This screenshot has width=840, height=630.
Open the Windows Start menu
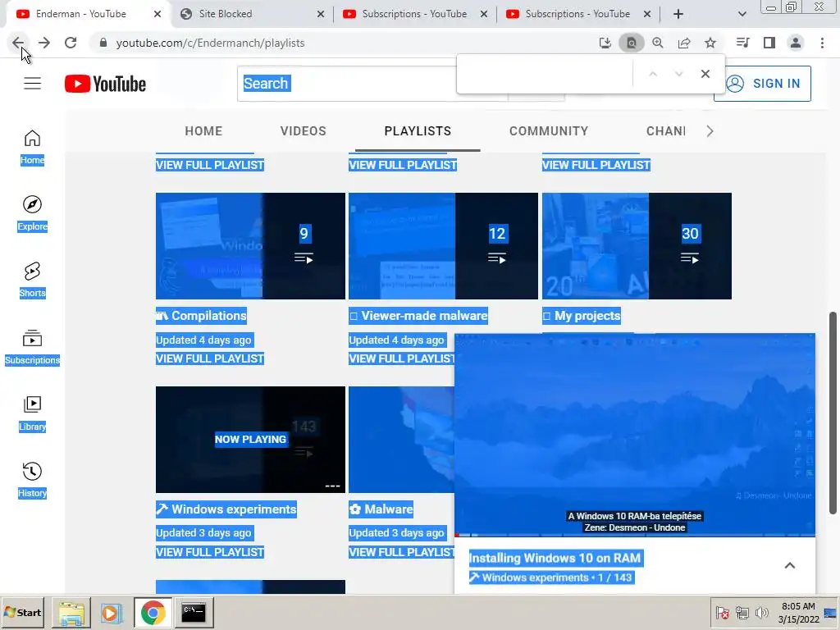coord(23,612)
